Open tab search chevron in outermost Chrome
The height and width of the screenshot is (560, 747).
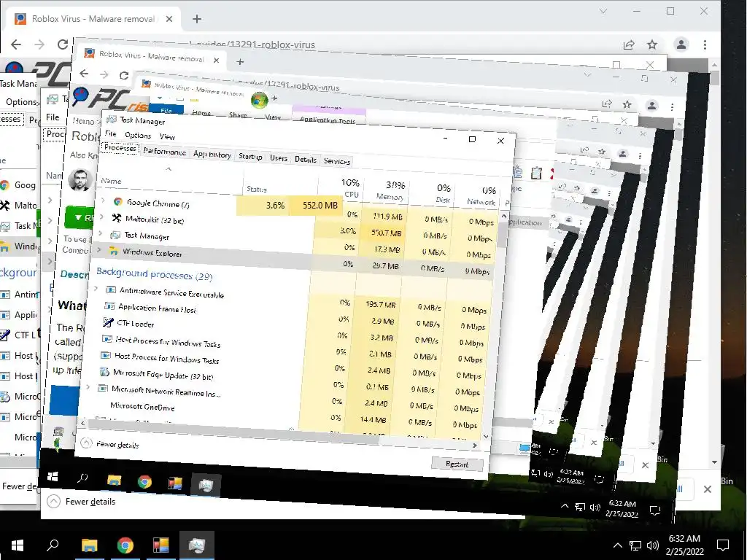coord(603,11)
